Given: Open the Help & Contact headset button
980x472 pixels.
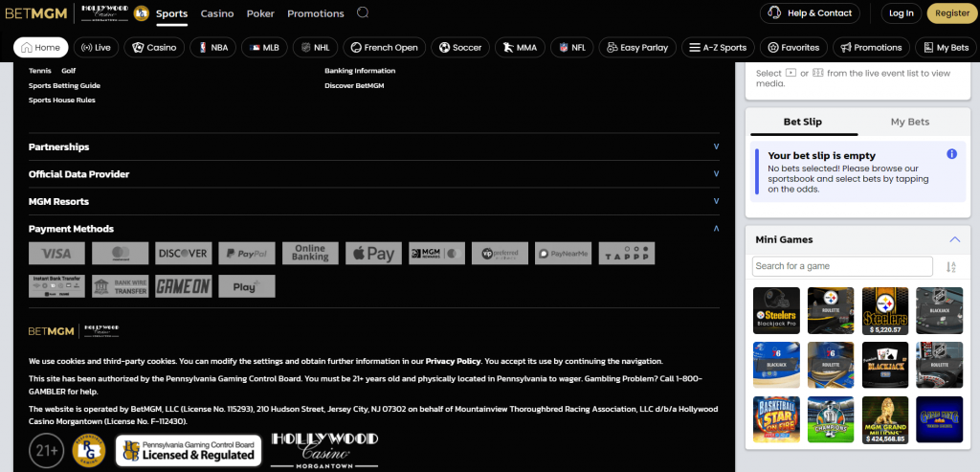Looking at the screenshot, I should (810, 13).
